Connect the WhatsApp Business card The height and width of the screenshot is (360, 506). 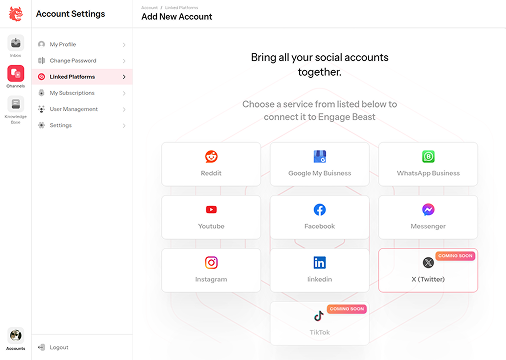pos(428,164)
